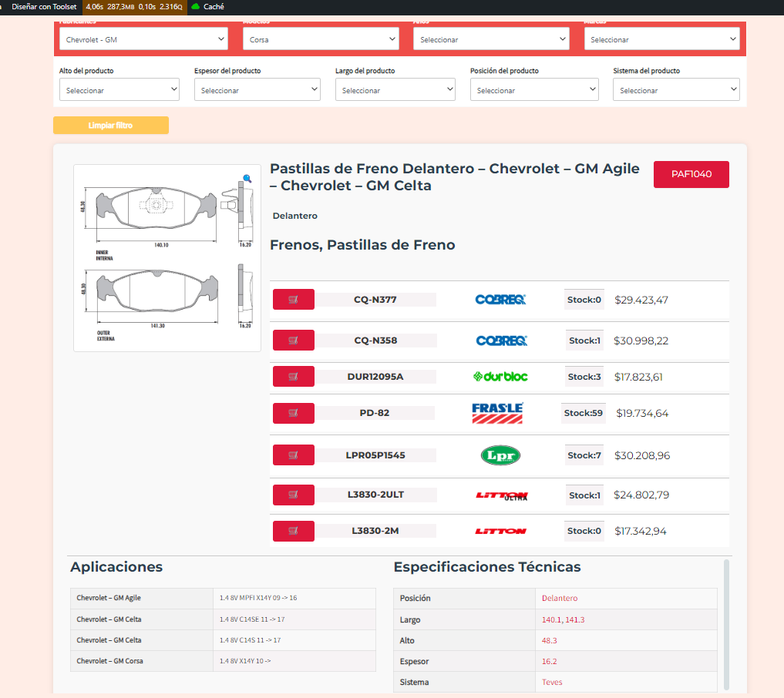Click LPR05P1545 part code
Image resolution: width=784 pixels, height=698 pixels.
pyautogui.click(x=375, y=455)
